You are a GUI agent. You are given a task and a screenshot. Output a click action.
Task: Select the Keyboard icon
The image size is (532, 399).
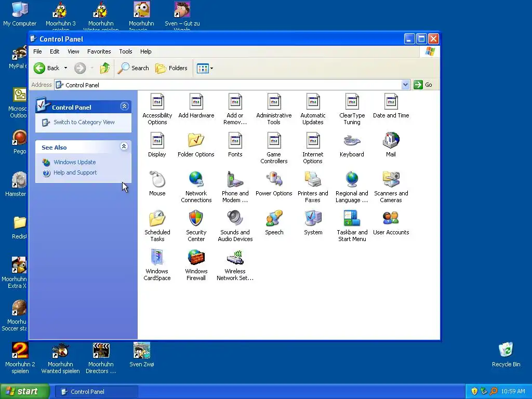[352, 140]
